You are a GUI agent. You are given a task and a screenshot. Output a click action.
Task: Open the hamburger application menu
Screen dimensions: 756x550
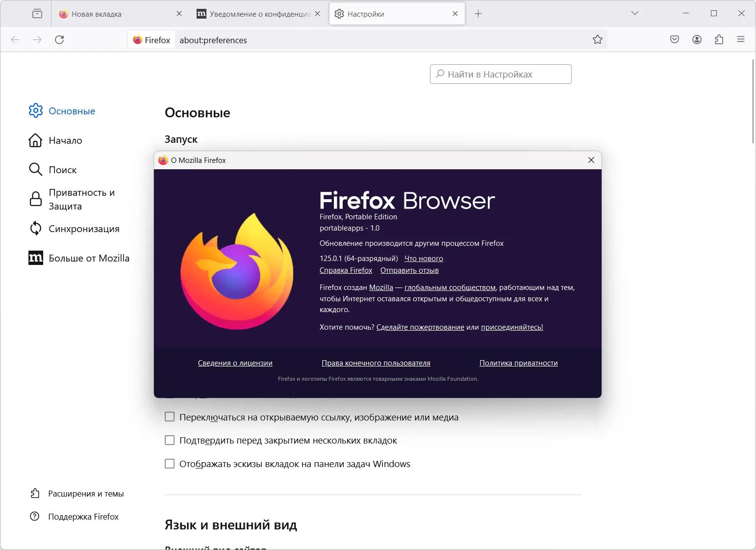(741, 40)
